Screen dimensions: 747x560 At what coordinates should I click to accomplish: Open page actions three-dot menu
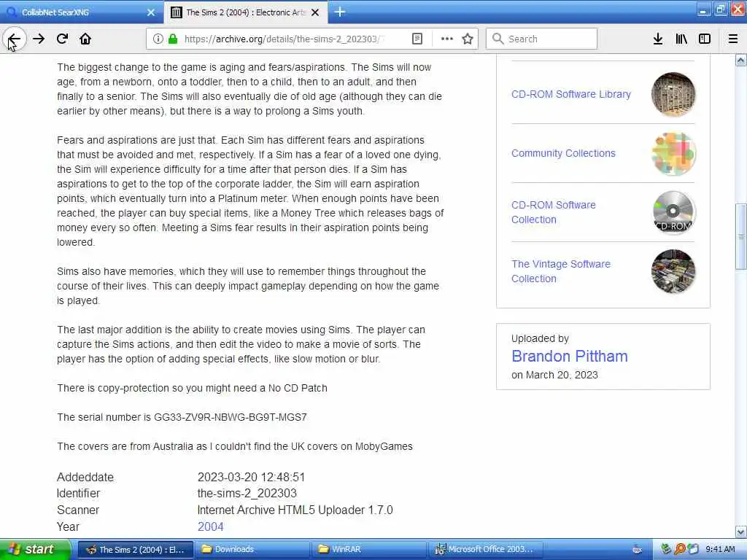tap(447, 39)
